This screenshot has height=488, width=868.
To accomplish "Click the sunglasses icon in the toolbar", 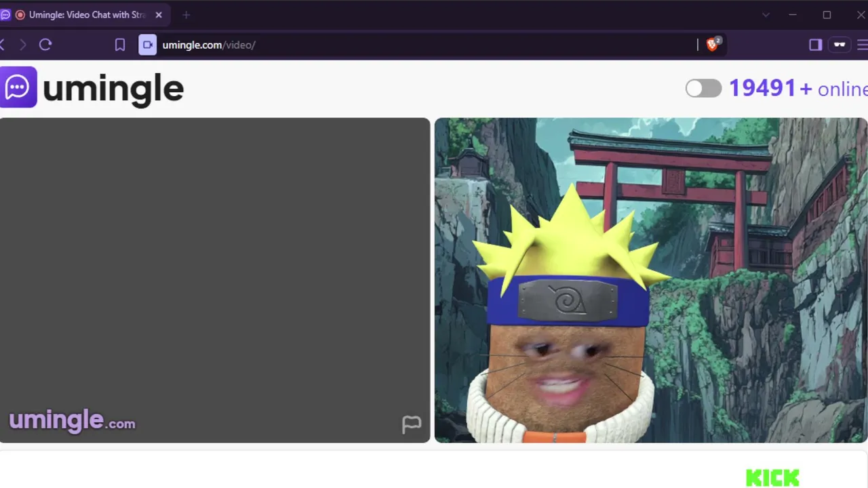I will click(840, 45).
